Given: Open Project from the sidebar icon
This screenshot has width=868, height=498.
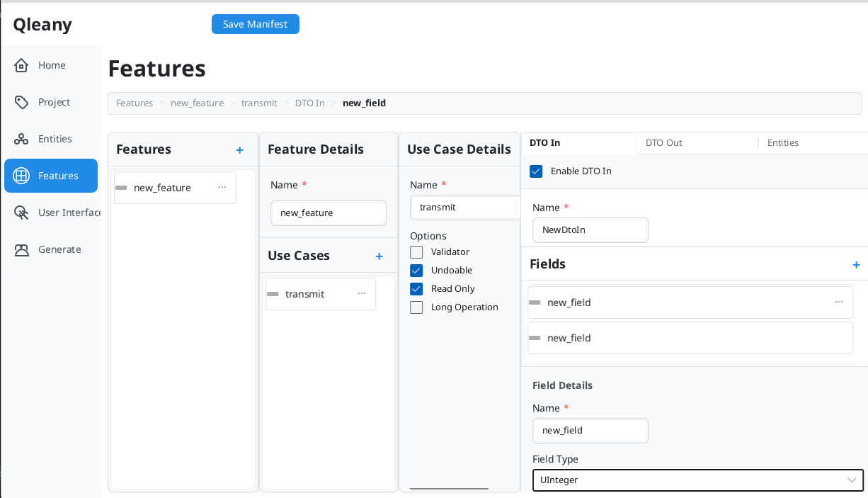Looking at the screenshot, I should [x=21, y=101].
